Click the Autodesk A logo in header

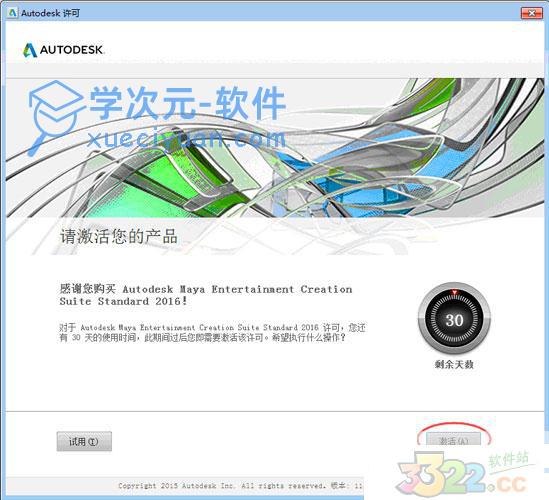tap(30, 50)
